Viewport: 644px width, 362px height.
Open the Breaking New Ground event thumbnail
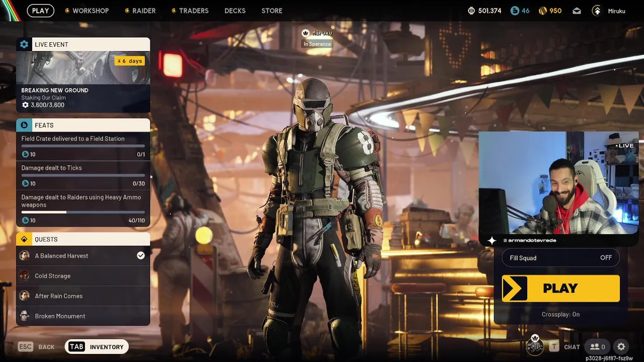83,67
